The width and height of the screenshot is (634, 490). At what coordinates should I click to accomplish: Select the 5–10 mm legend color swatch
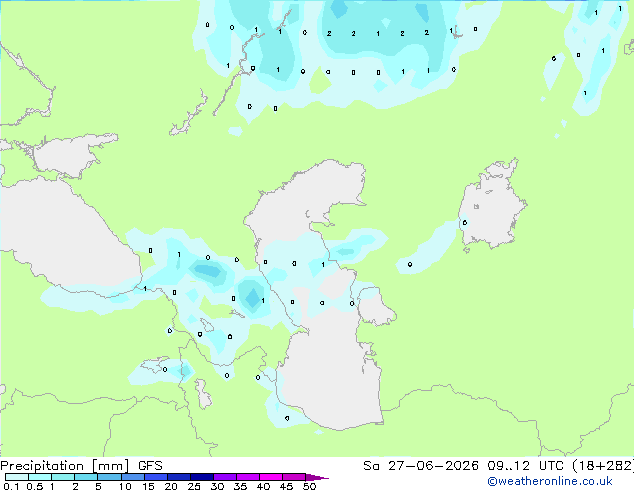point(109,477)
